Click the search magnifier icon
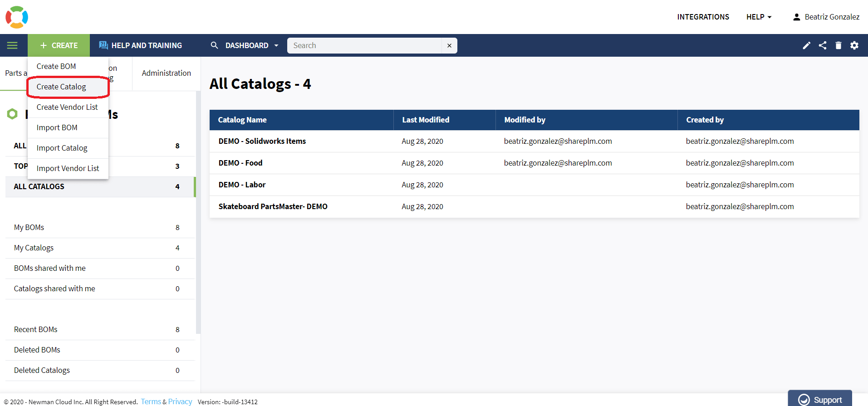The height and width of the screenshot is (406, 868). (x=215, y=45)
